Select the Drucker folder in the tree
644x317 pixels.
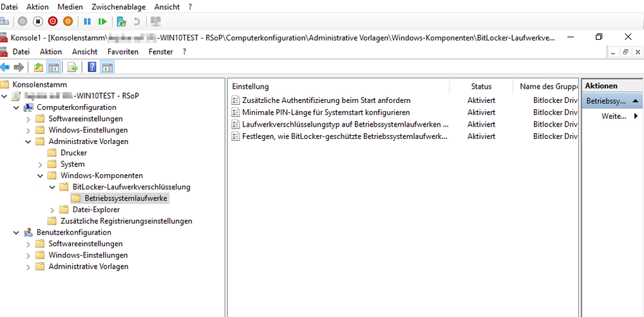[x=73, y=153]
